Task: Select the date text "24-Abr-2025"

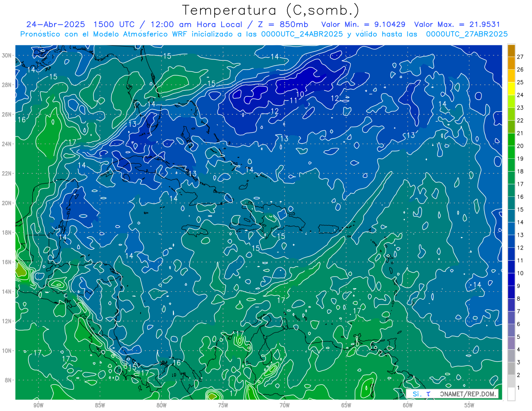Action: [56, 24]
